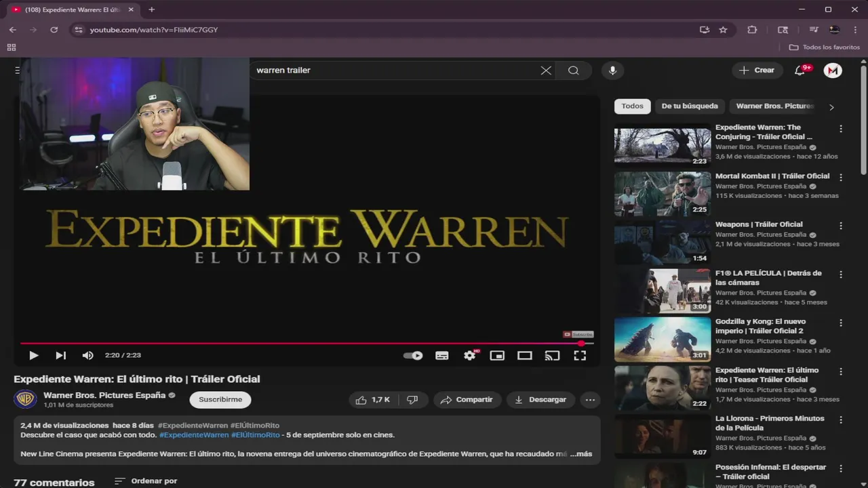Open Warner Bros channel logo
This screenshot has height=488, width=868.
click(x=25, y=399)
